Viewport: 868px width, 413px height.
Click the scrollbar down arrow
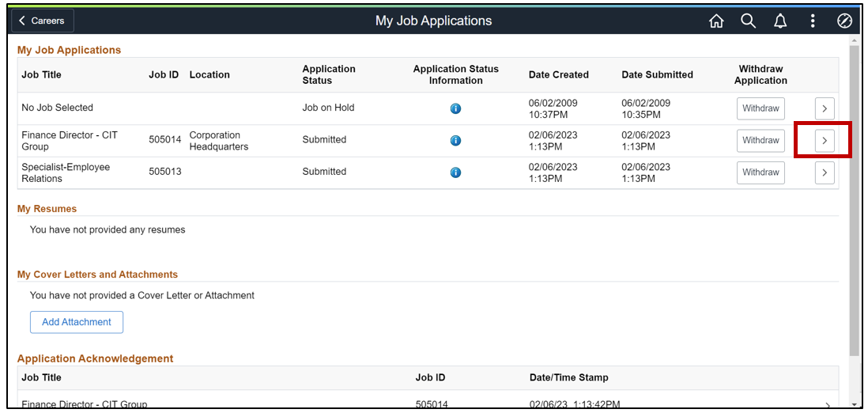(x=854, y=404)
